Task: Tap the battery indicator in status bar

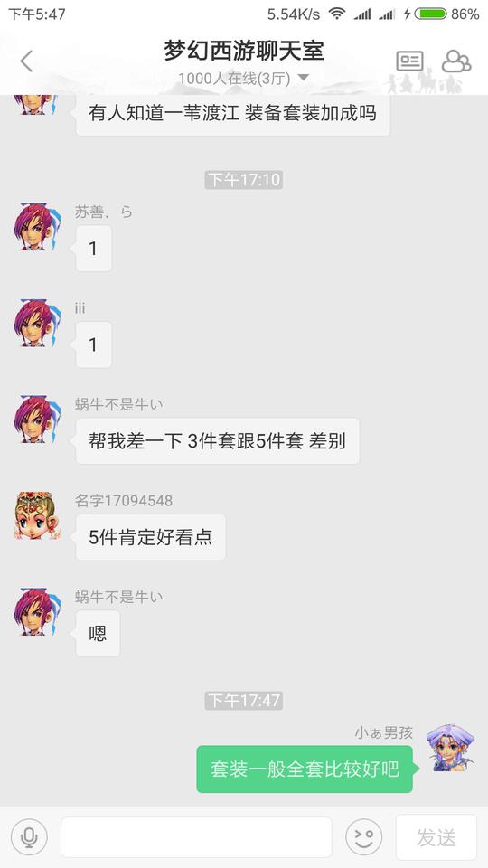Action: (x=430, y=14)
